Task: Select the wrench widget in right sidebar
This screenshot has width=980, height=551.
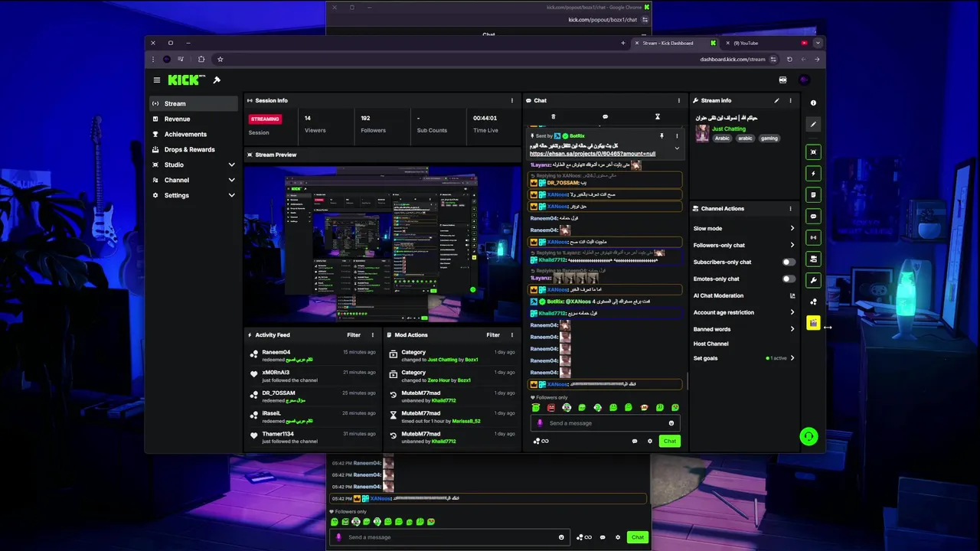Action: [x=813, y=280]
